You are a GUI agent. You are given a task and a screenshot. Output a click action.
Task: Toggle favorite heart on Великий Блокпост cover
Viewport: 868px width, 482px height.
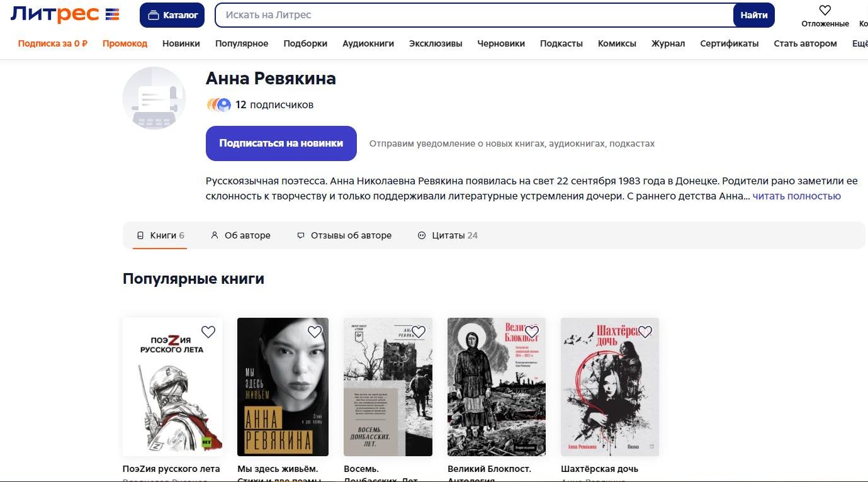click(532, 332)
